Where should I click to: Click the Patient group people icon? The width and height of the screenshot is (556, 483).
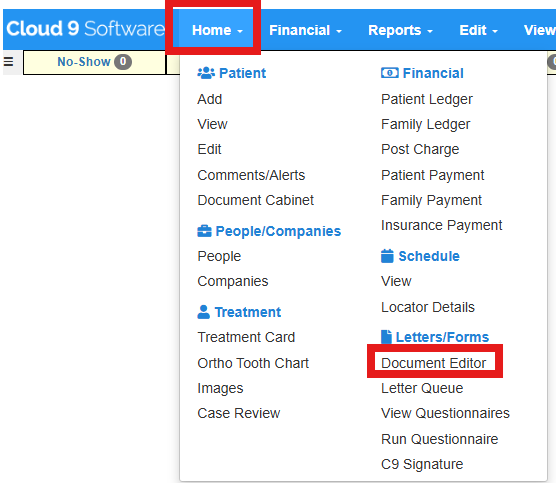pyautogui.click(x=206, y=73)
